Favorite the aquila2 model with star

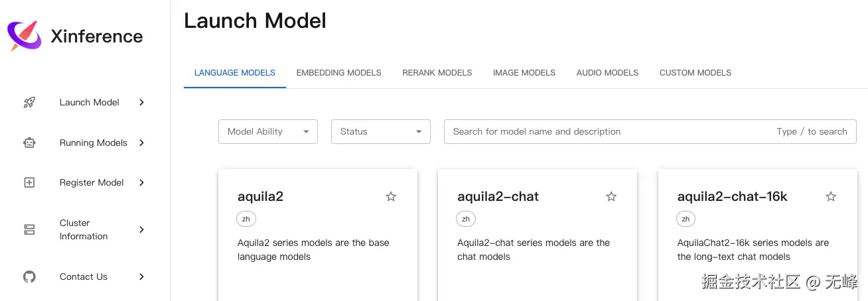tap(391, 196)
